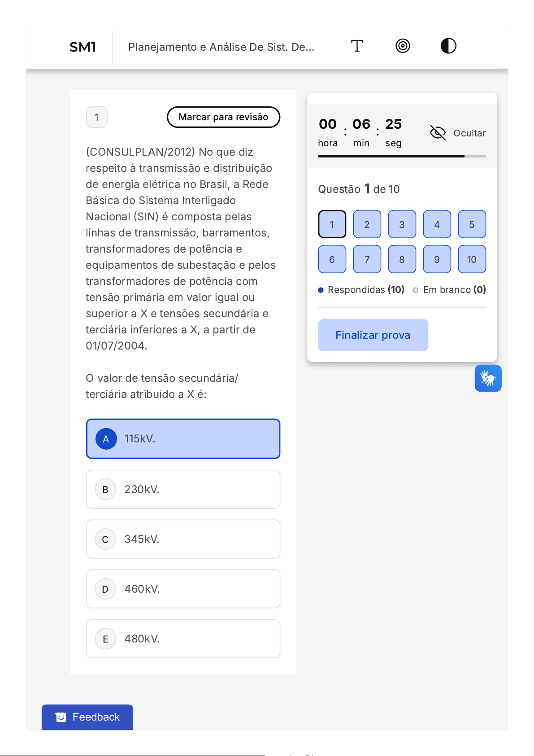This screenshot has height=756, width=534.
Task: Jump to question 7
Action: (x=367, y=259)
